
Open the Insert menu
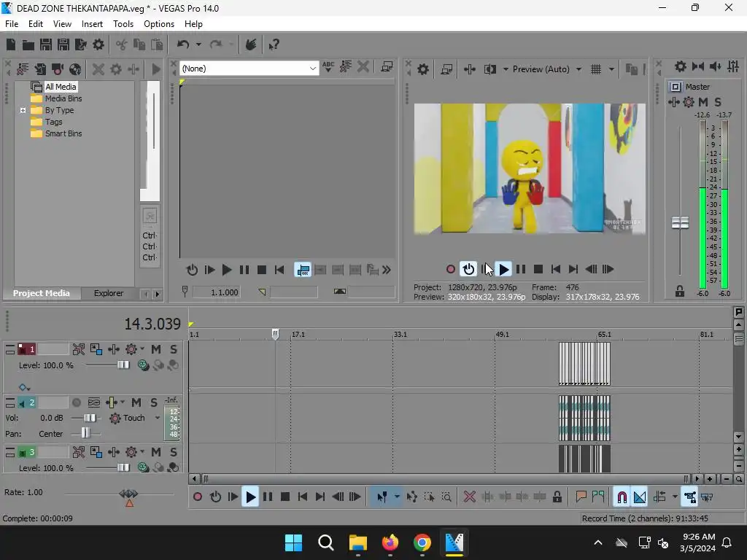[x=92, y=24]
